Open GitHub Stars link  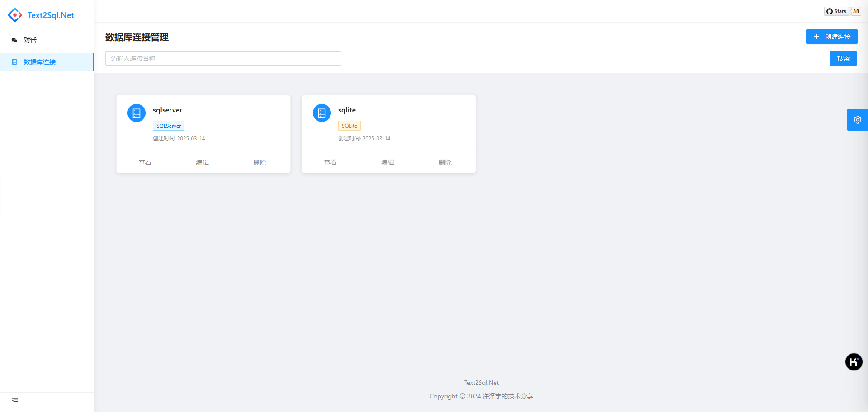pyautogui.click(x=836, y=11)
